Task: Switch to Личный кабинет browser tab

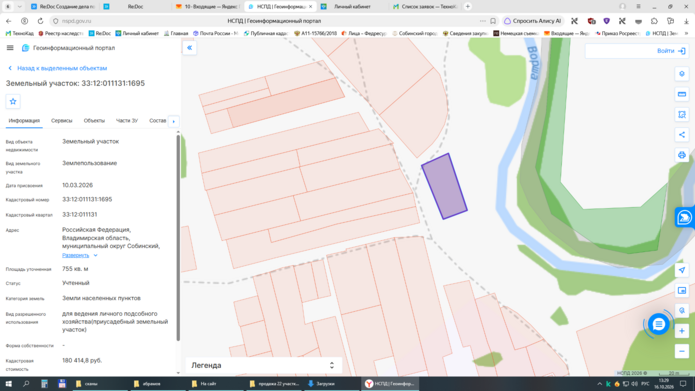Action: click(x=351, y=7)
